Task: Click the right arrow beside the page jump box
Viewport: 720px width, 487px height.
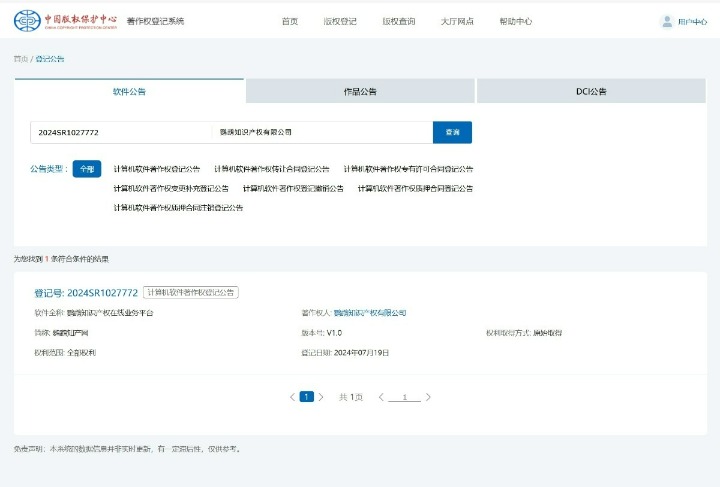Action: coord(428,397)
